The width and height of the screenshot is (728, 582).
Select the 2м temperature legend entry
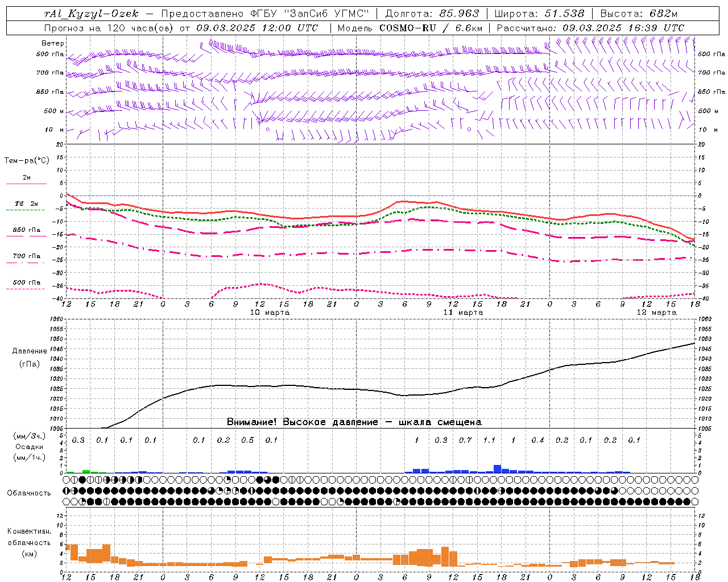tap(27, 178)
